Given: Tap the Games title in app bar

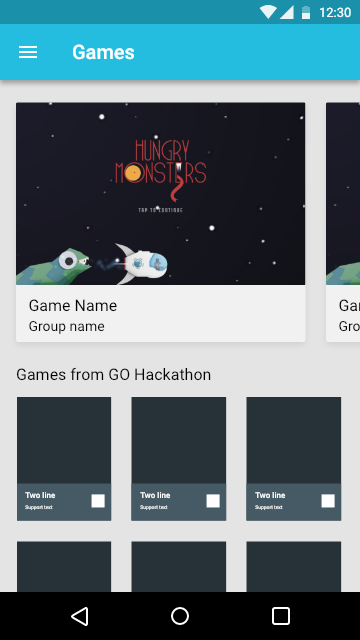Looking at the screenshot, I should click(103, 52).
